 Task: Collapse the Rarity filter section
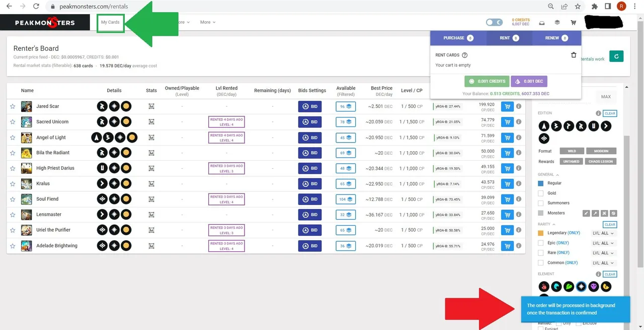(546, 224)
